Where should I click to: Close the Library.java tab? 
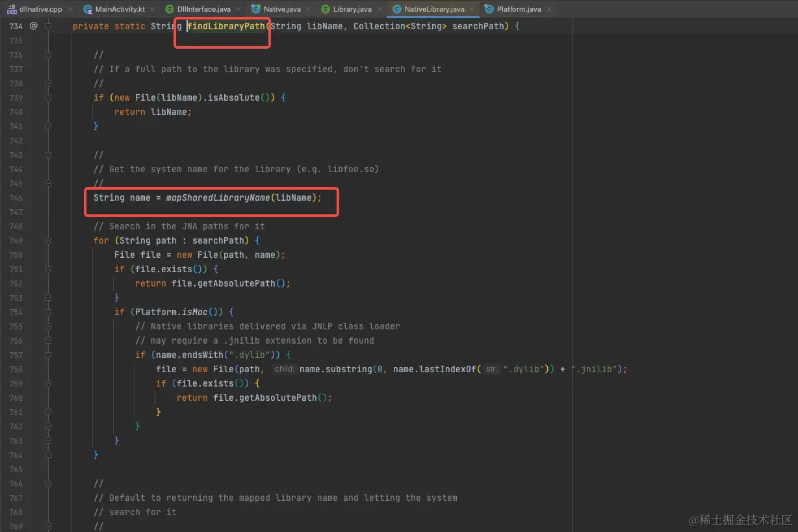[379, 10]
